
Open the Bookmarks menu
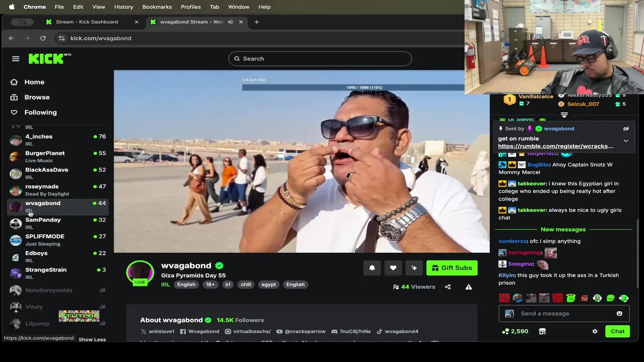[157, 7]
